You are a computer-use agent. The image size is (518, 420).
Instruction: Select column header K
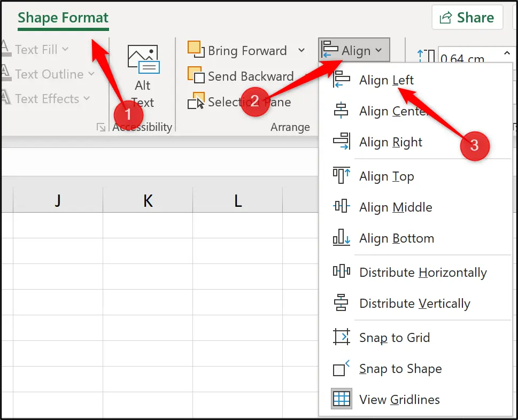[x=147, y=201]
